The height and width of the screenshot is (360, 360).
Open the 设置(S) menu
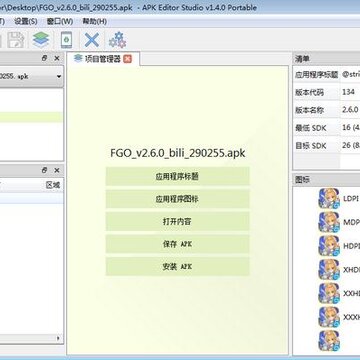coord(25,21)
